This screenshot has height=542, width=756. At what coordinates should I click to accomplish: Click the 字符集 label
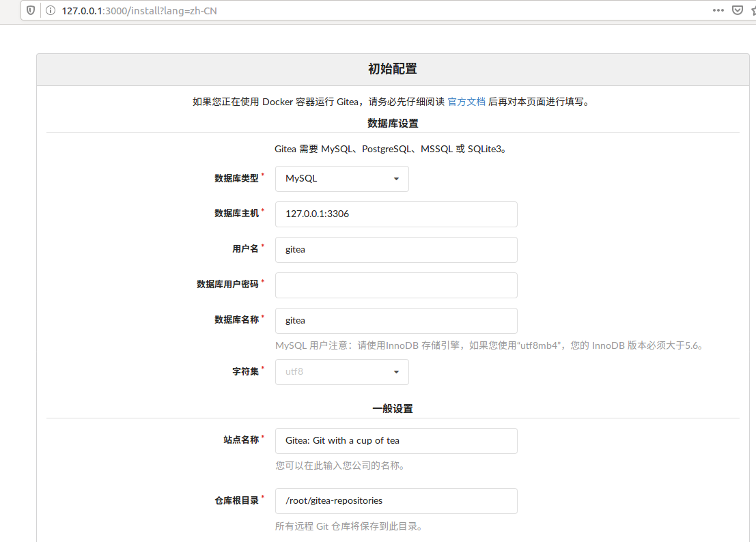tap(245, 371)
